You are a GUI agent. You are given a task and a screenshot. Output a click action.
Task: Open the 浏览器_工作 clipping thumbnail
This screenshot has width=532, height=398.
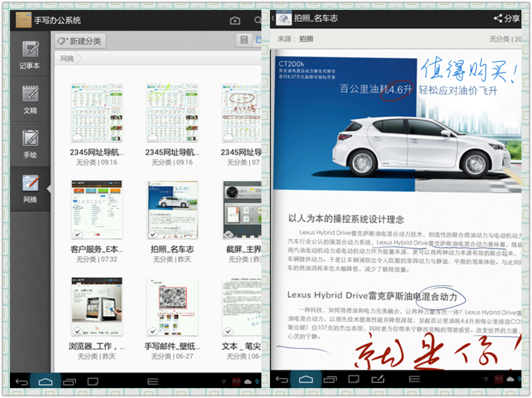96,306
